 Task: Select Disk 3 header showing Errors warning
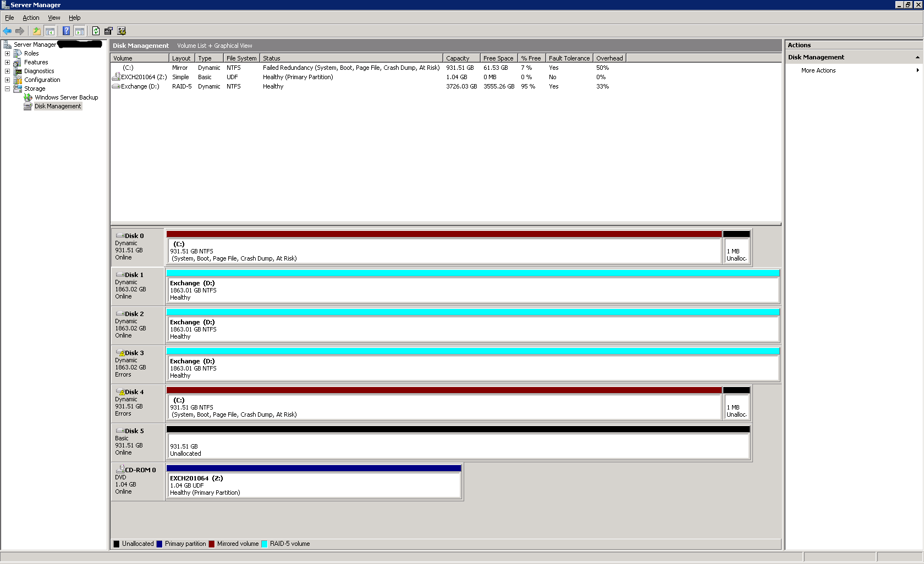click(137, 364)
